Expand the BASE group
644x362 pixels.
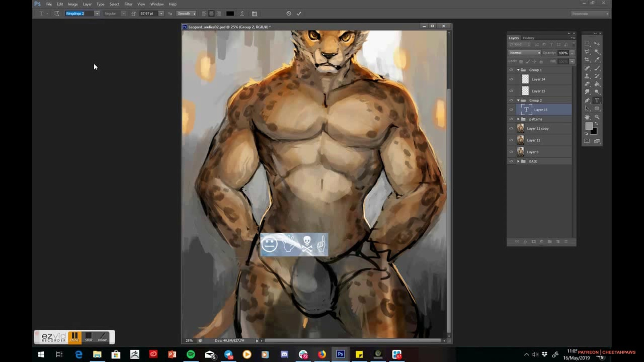pyautogui.click(x=518, y=161)
